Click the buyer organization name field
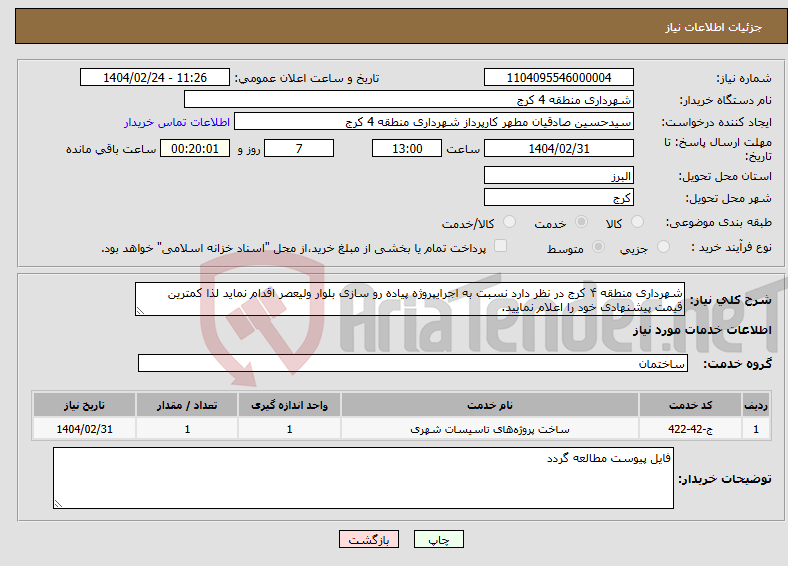 click(x=409, y=100)
